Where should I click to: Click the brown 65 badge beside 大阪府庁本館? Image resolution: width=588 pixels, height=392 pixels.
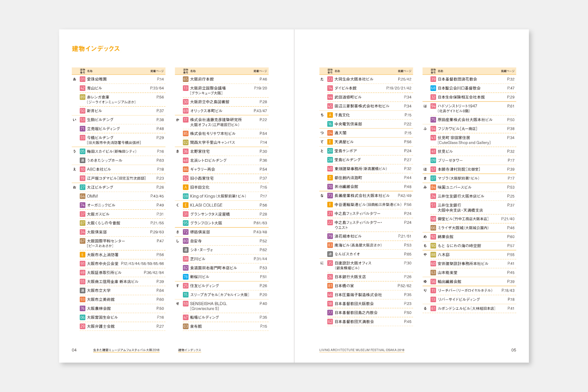pos(186,79)
